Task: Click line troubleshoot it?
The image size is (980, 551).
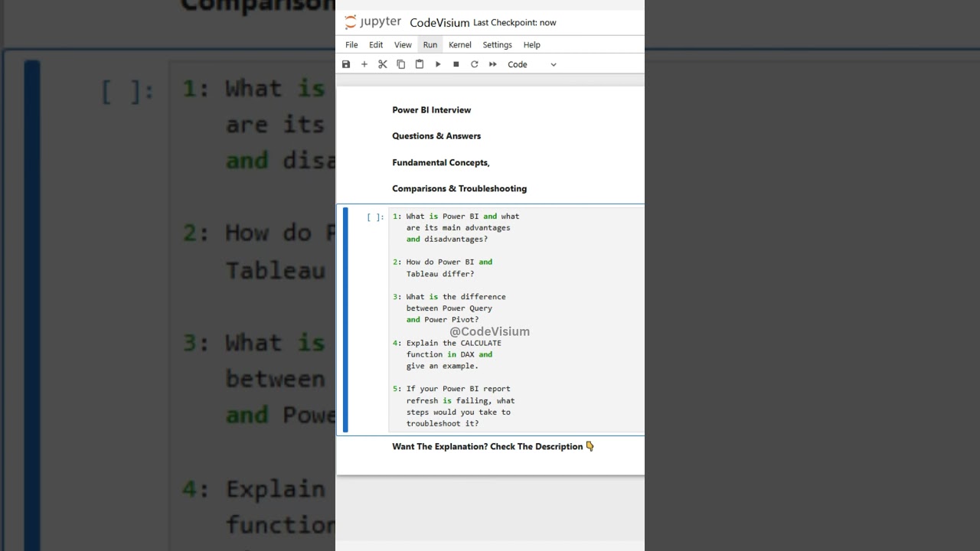Action: pos(443,424)
